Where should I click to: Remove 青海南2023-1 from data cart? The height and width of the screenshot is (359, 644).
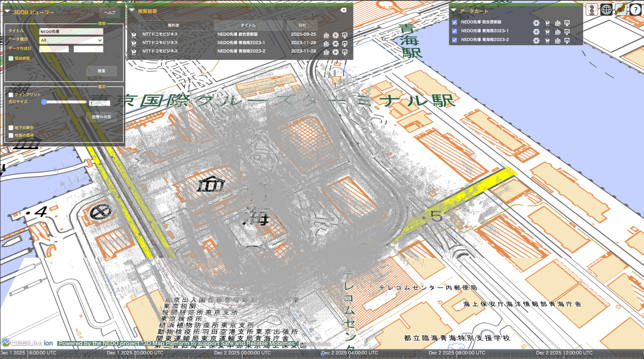(x=547, y=31)
